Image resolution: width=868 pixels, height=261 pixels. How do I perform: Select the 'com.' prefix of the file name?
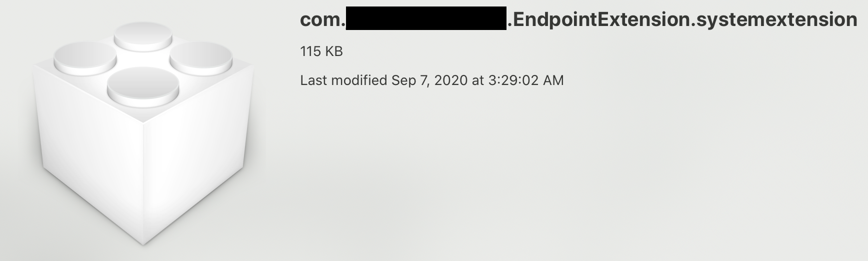tap(322, 19)
